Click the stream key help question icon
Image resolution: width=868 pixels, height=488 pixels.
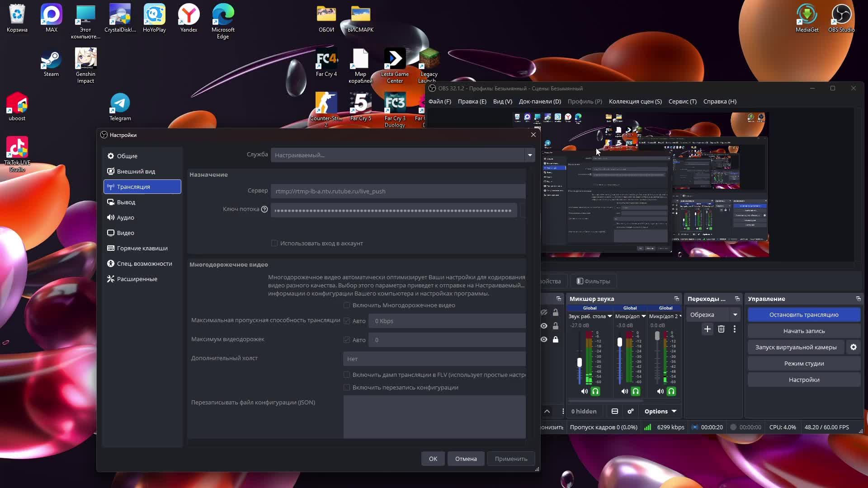coord(264,209)
